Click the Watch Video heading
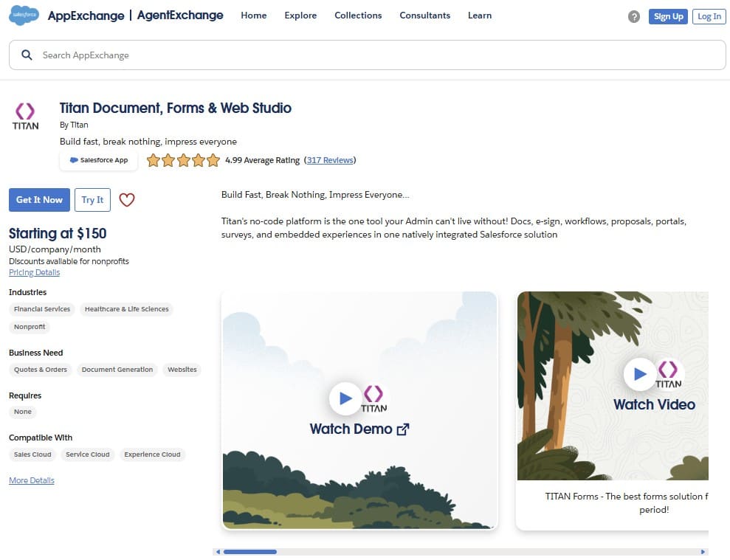This screenshot has width=730, height=560. click(x=654, y=404)
